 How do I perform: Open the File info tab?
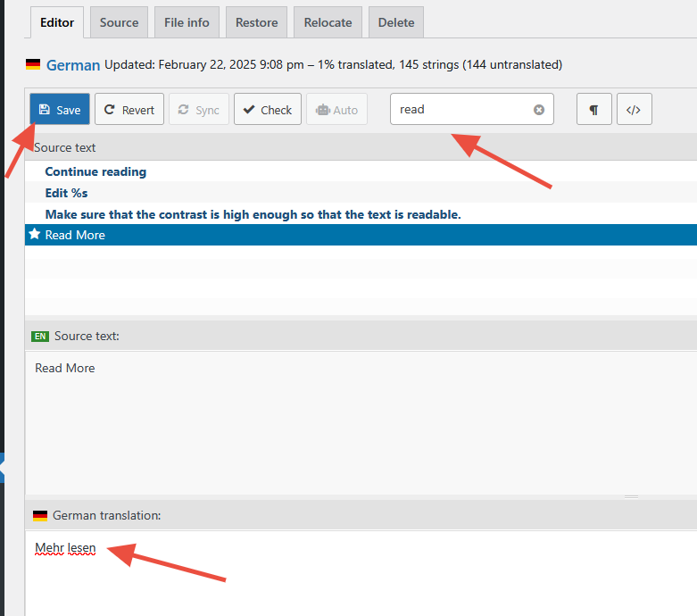[x=186, y=22]
